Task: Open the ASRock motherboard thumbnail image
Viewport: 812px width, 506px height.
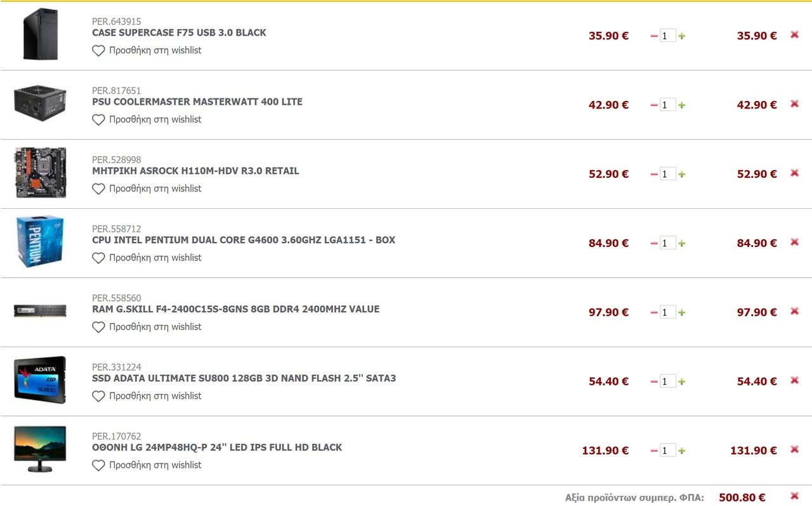Action: click(40, 173)
